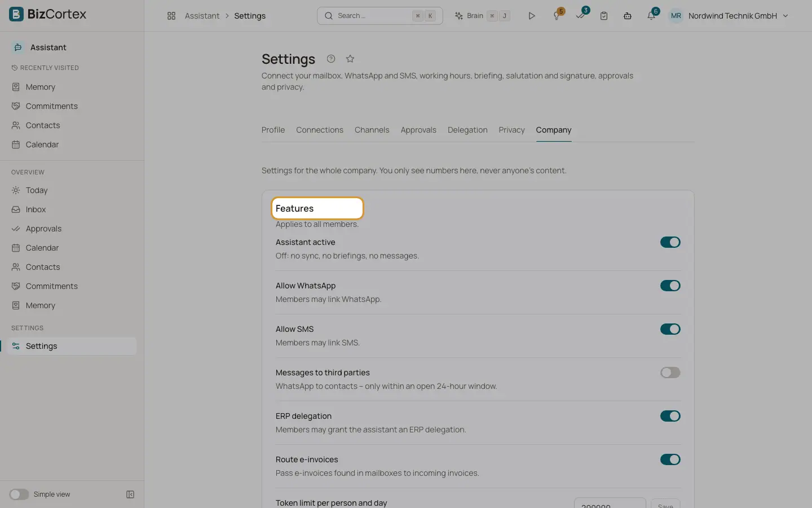Enable the Messages to third parties toggle
The width and height of the screenshot is (812, 508).
(670, 373)
